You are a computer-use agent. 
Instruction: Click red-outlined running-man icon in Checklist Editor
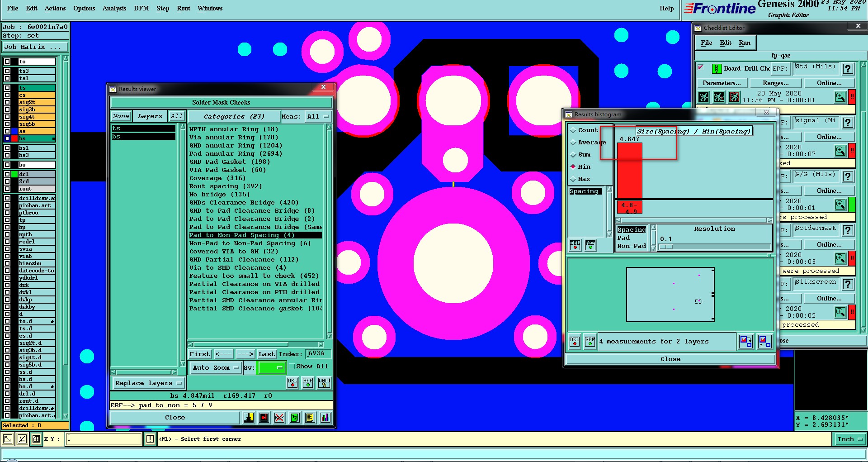[734, 97]
